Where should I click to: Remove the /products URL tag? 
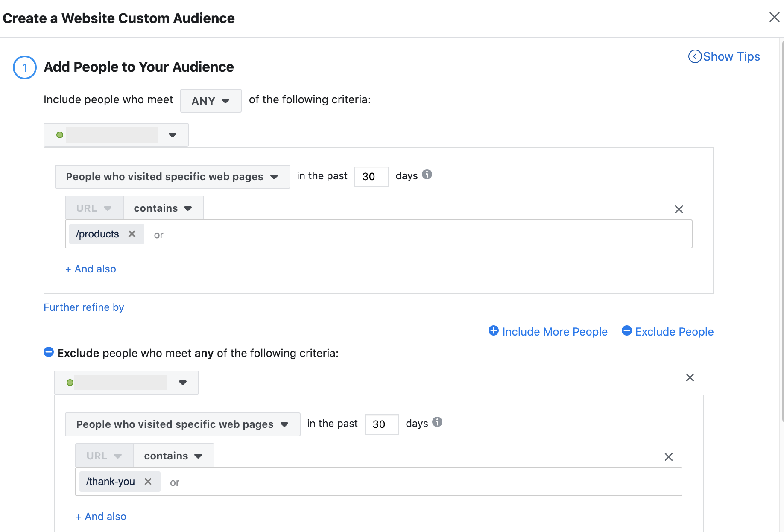(132, 234)
